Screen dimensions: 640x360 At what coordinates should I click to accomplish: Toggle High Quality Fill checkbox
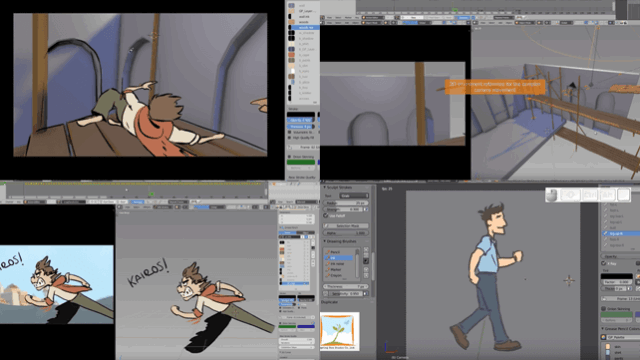click(x=290, y=138)
